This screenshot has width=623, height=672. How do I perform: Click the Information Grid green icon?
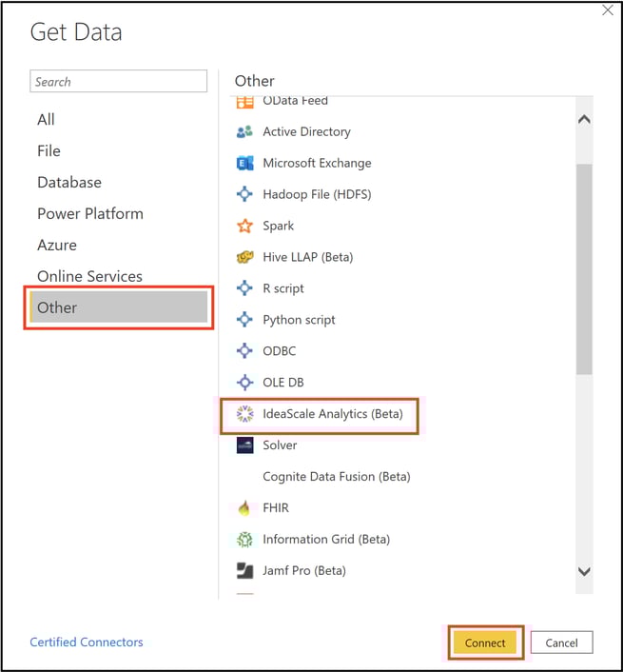point(244,539)
